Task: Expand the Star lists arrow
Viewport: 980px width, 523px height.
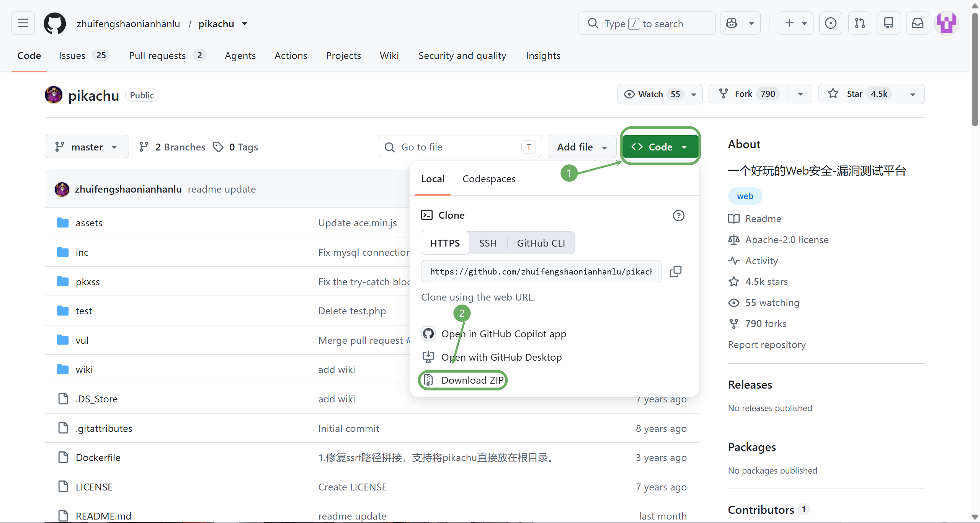Action: point(913,94)
